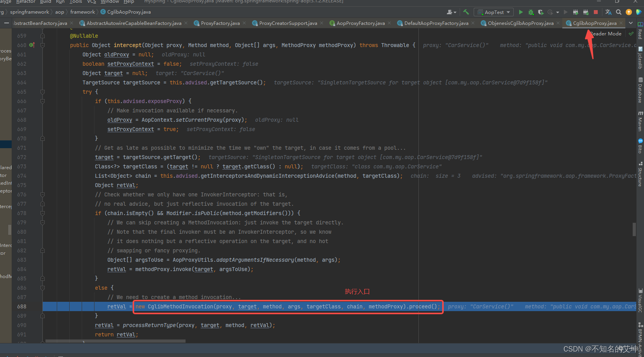Collapse fold marker at line 678

click(42, 213)
